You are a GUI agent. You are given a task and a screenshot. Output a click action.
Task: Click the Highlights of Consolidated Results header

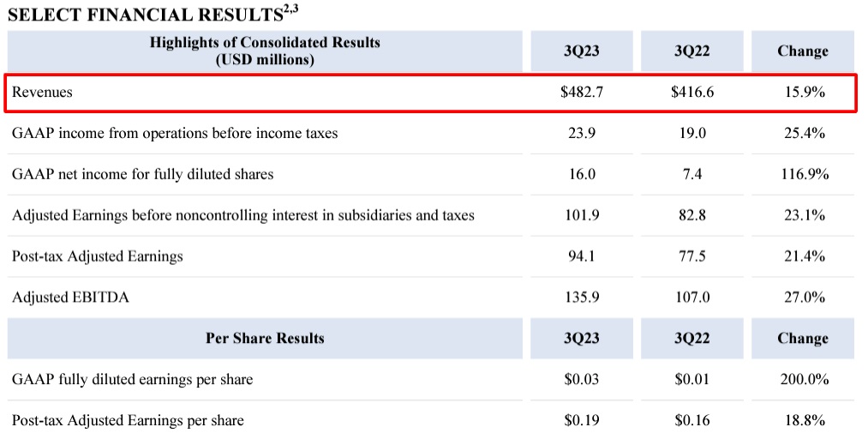[265, 51]
